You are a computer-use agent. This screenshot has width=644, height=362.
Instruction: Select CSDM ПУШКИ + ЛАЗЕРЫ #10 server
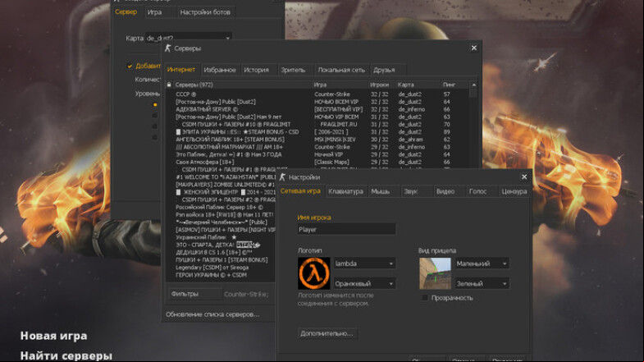pyautogui.click(x=317, y=124)
